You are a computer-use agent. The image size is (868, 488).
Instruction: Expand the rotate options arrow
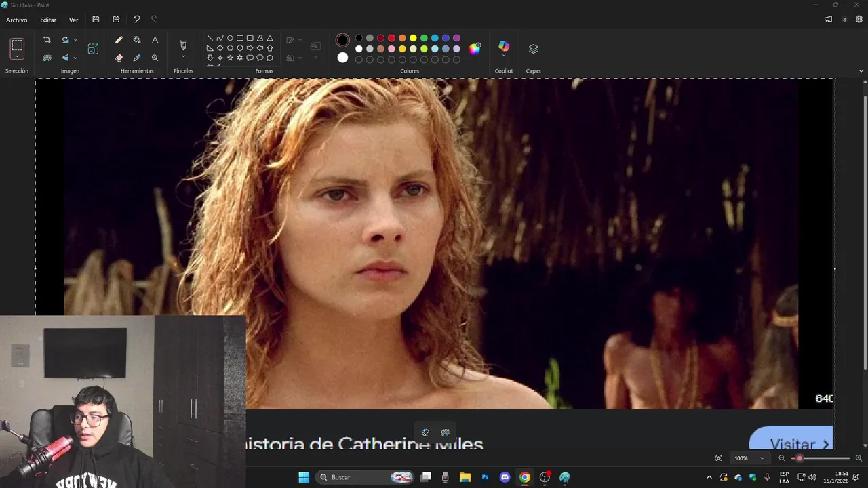point(75,40)
